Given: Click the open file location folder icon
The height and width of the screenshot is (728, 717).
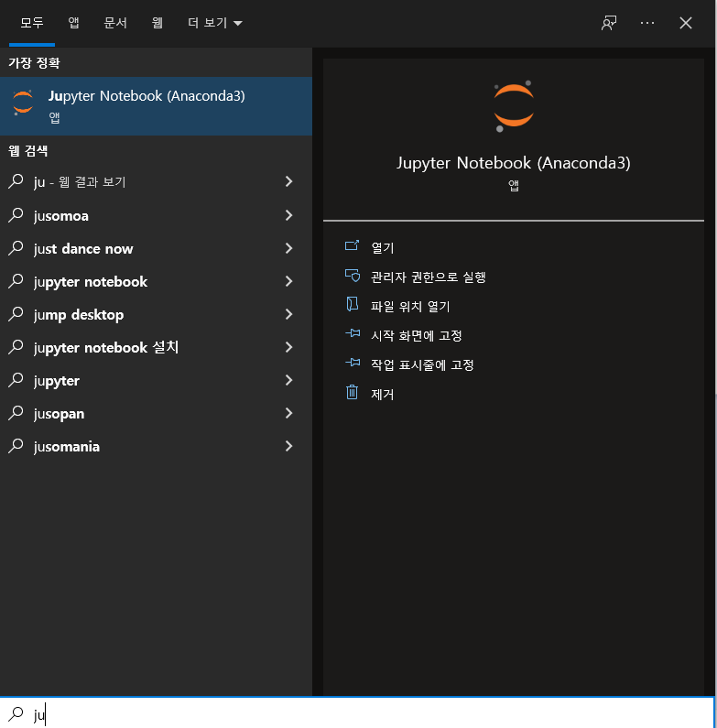Looking at the screenshot, I should tap(352, 304).
